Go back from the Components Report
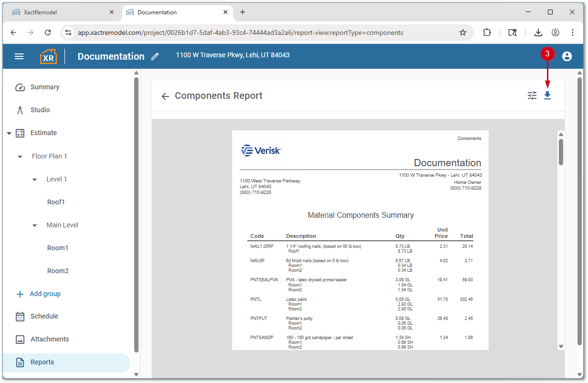The height and width of the screenshot is (383, 588). click(x=165, y=96)
